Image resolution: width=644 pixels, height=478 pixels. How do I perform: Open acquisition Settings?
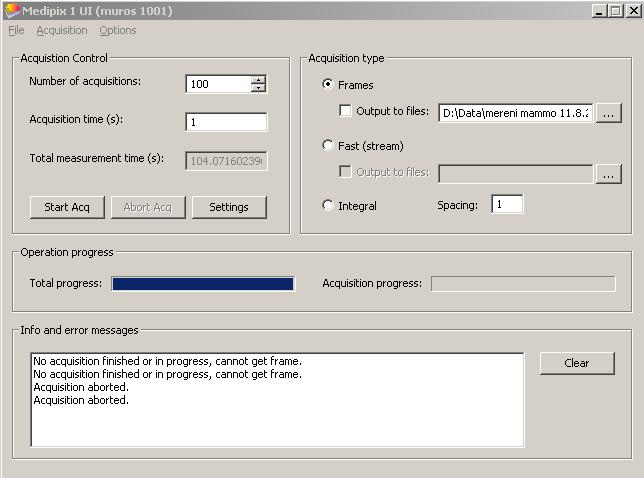tap(229, 207)
